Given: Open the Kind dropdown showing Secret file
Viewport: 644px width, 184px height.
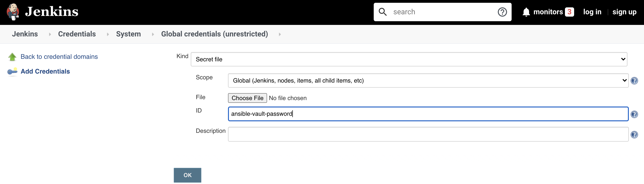Looking at the screenshot, I should click(409, 59).
